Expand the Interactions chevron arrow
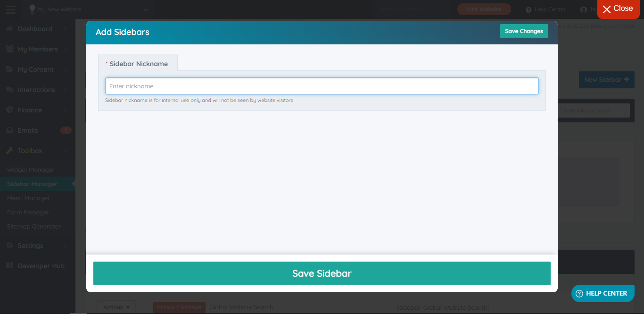The height and width of the screenshot is (314, 644). pyautogui.click(x=66, y=90)
